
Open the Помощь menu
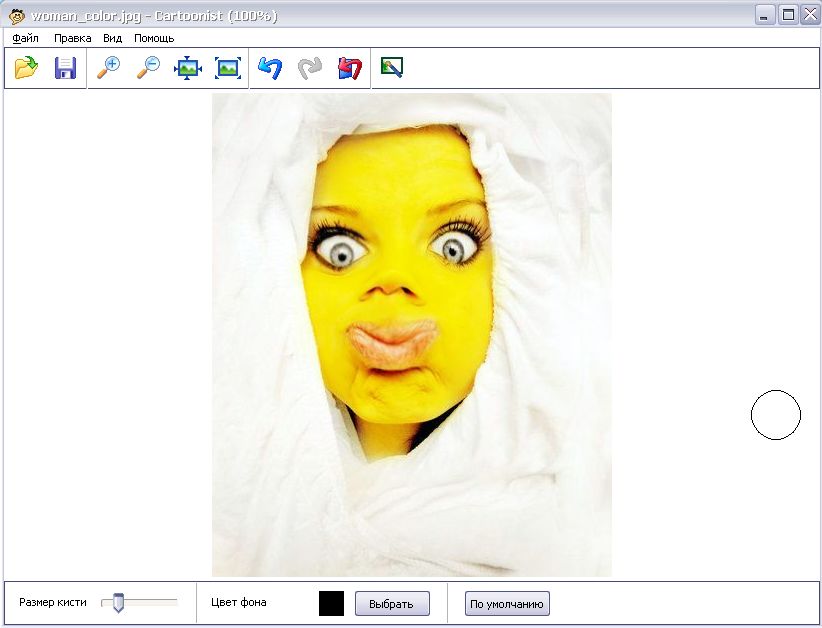pyautogui.click(x=154, y=38)
